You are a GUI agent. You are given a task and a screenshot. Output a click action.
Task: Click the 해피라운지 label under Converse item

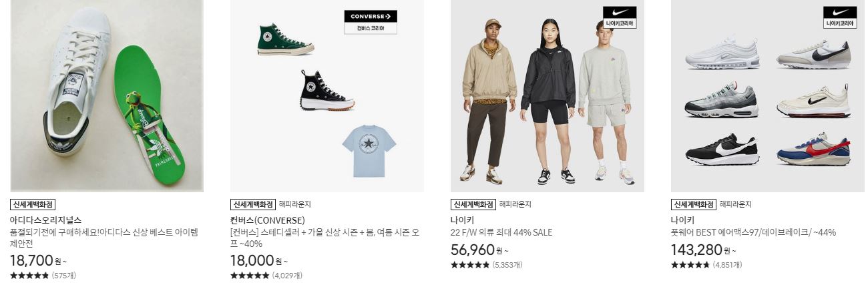click(294, 204)
